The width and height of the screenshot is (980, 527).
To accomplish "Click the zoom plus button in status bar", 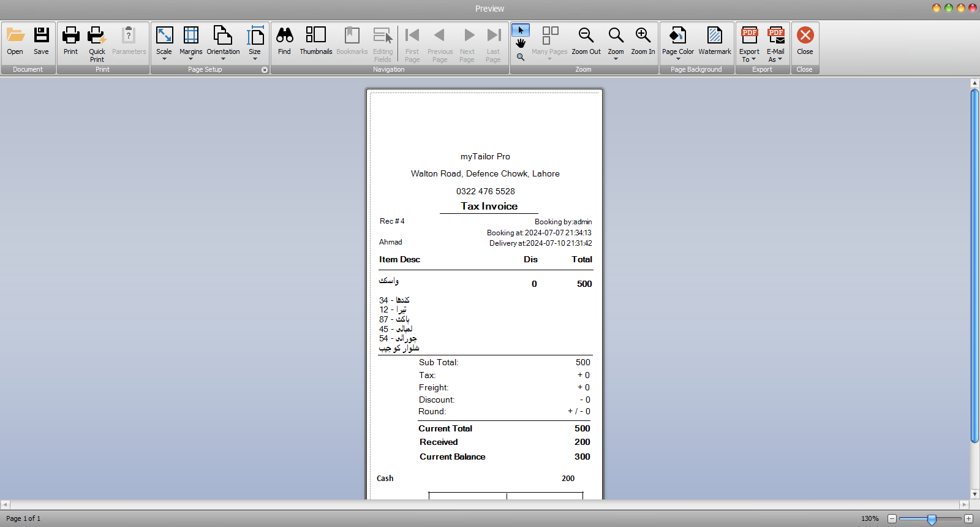I will (x=968, y=518).
